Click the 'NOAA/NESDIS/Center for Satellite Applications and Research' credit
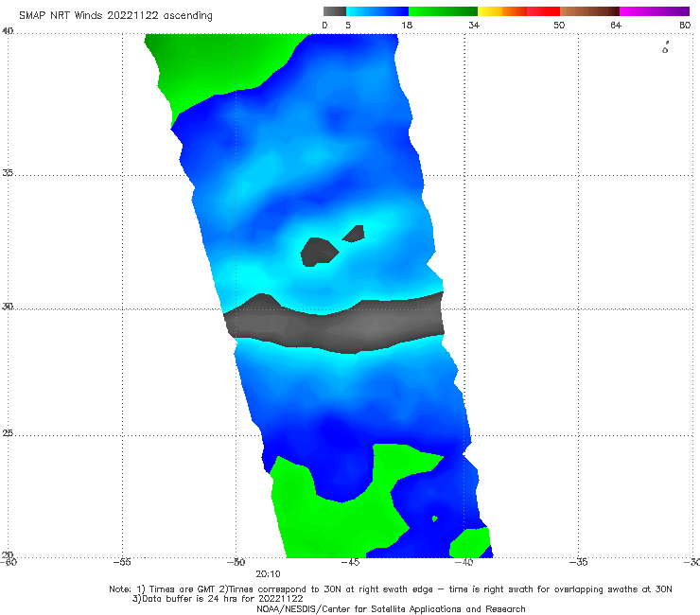Image resolution: width=700 pixels, height=615 pixels. point(391,608)
